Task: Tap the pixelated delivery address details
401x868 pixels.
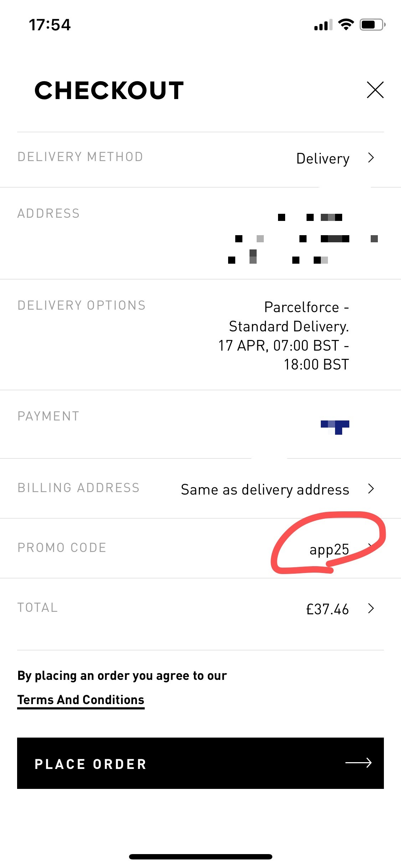Action: click(x=303, y=238)
